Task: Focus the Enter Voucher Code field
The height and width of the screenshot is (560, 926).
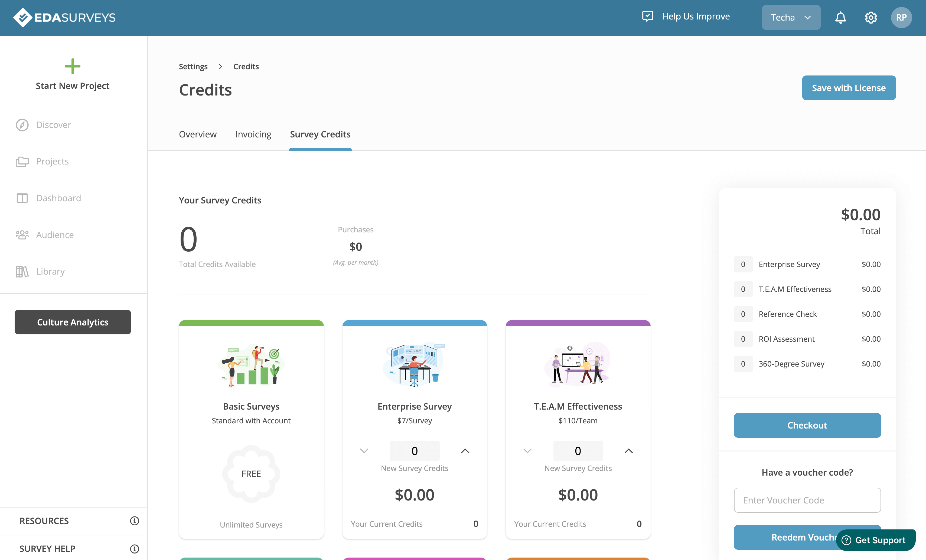Action: pyautogui.click(x=807, y=500)
